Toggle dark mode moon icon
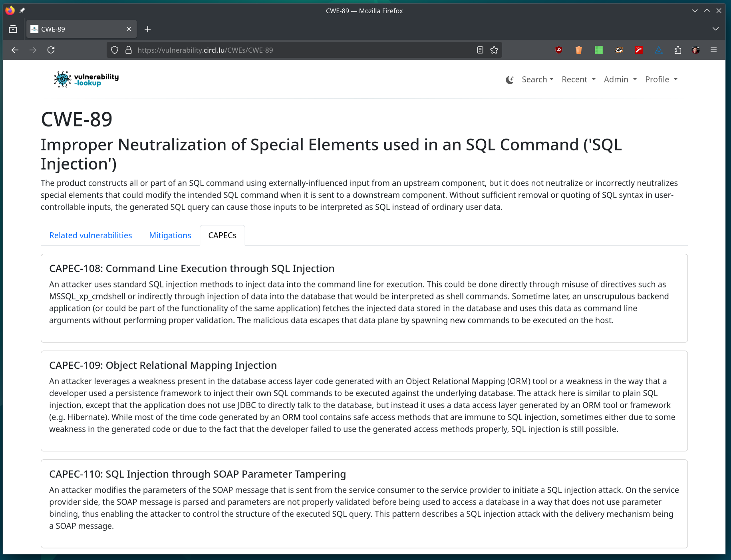The image size is (731, 560). pyautogui.click(x=510, y=80)
